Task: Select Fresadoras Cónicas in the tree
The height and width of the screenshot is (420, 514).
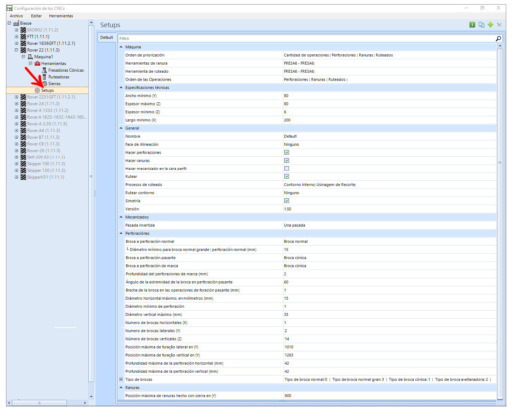Action: tap(66, 70)
